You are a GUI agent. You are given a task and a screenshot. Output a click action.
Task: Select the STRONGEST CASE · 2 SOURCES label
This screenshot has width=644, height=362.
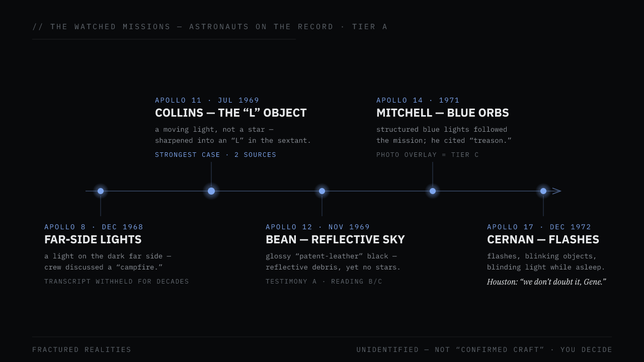pyautogui.click(x=216, y=155)
